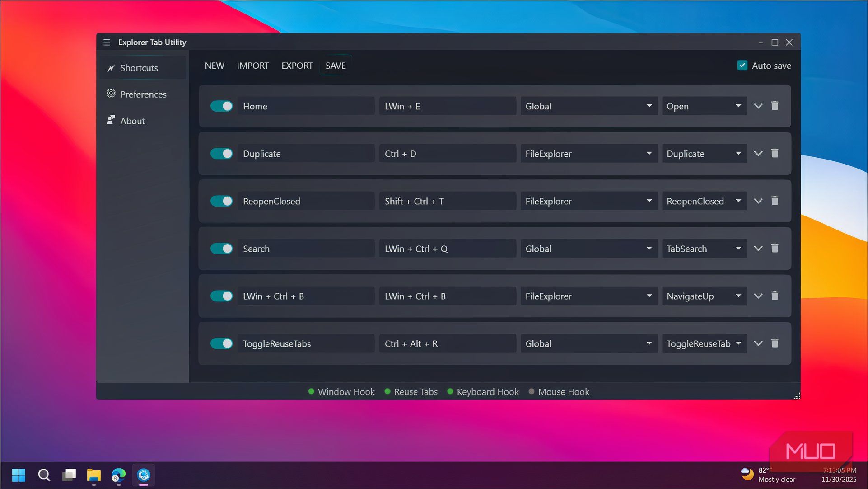Click the Reuse Tabs status indicator
Screen dimensions: 868x489
click(x=411, y=392)
